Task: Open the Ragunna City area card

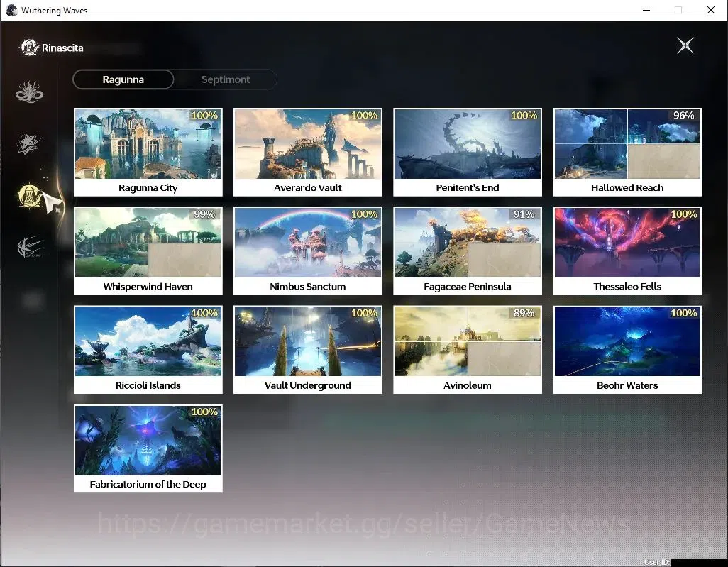Action: click(148, 153)
